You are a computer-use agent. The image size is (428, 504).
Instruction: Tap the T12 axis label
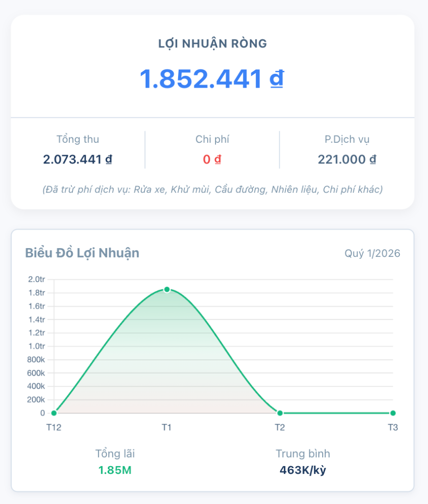point(54,427)
